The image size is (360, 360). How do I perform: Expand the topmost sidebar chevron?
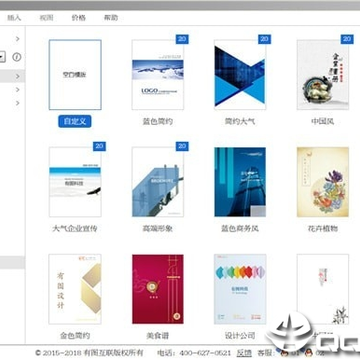[x=17, y=39]
